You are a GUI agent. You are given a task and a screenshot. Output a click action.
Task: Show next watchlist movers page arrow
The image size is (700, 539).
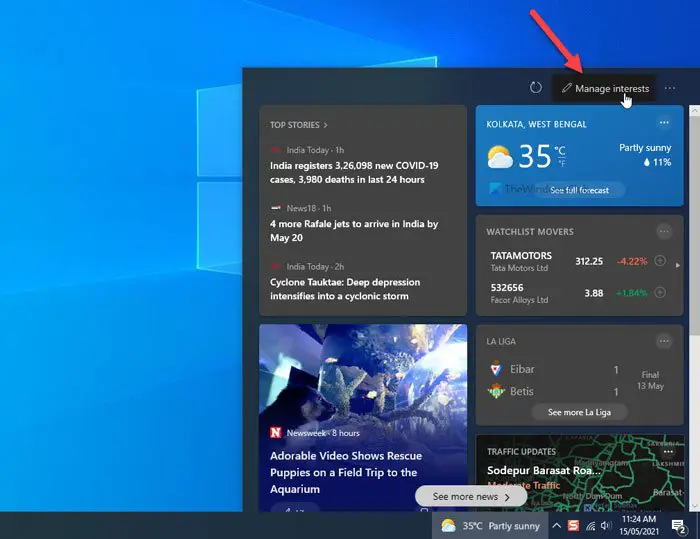678,265
